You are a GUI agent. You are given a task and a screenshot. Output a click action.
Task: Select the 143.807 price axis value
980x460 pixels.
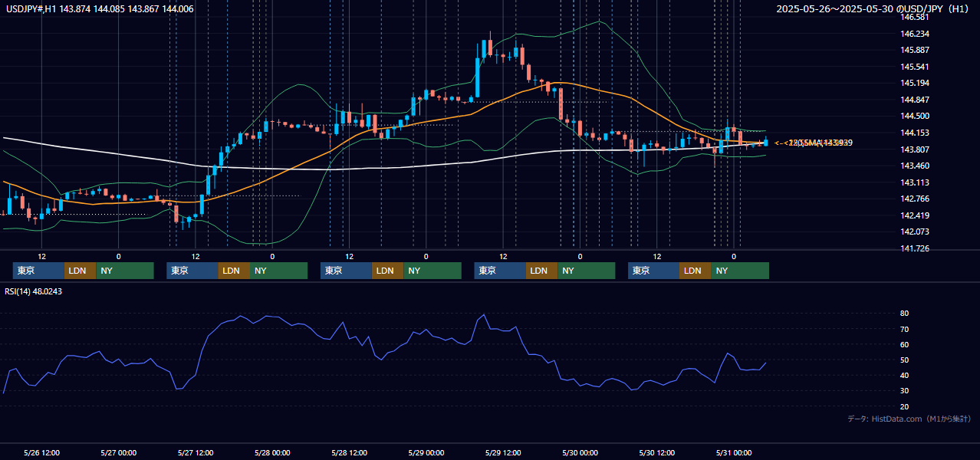[915, 149]
